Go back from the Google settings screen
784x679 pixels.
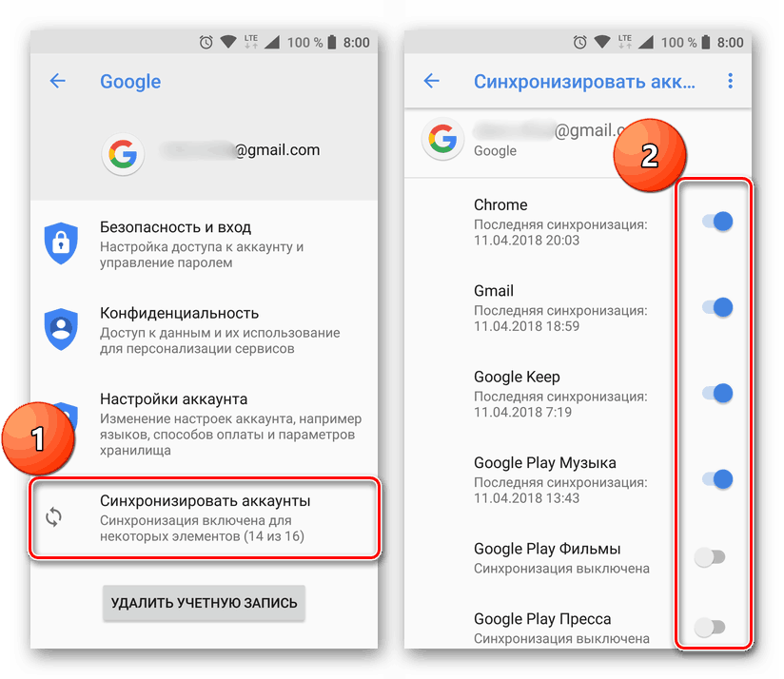click(57, 81)
